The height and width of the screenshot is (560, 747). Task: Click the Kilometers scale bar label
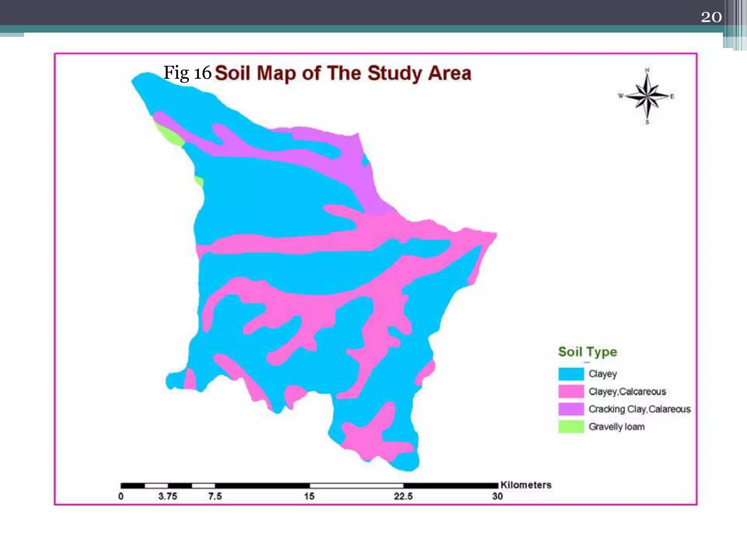[x=526, y=485]
